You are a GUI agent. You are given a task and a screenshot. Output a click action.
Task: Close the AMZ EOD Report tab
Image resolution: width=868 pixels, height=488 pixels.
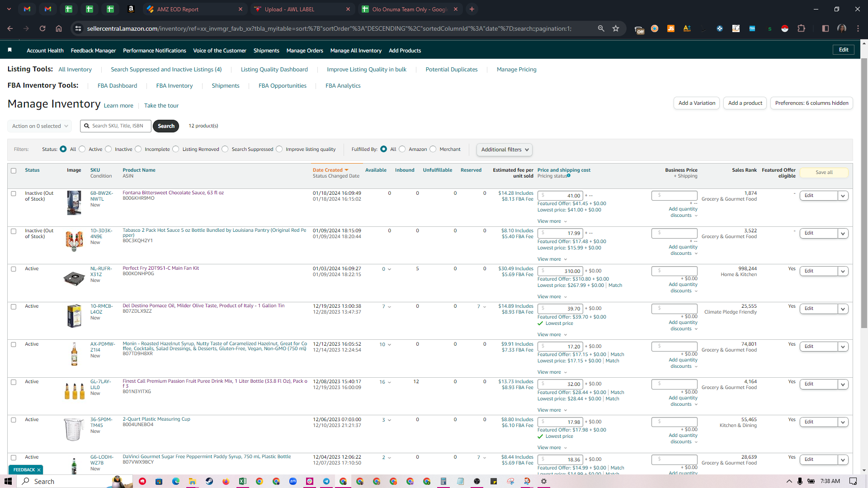click(241, 9)
